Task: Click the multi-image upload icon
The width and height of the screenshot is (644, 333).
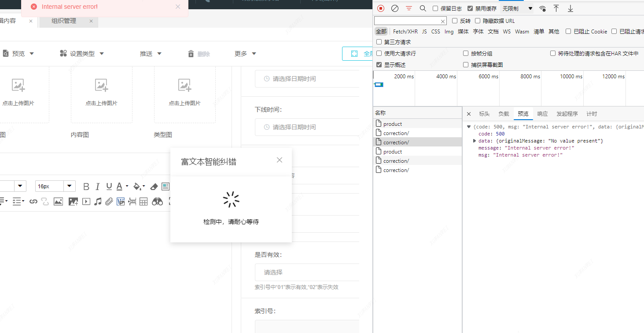Action: click(x=73, y=201)
